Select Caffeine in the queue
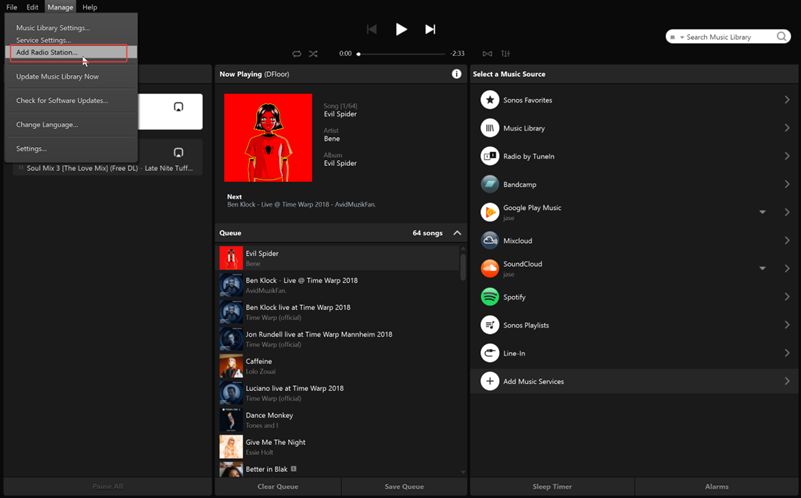 [338, 366]
